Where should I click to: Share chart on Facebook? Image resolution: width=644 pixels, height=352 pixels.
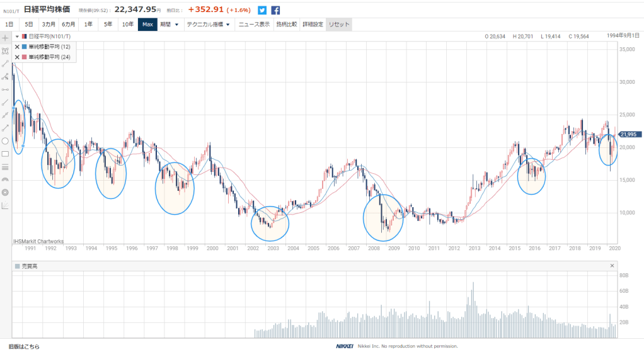click(x=276, y=10)
